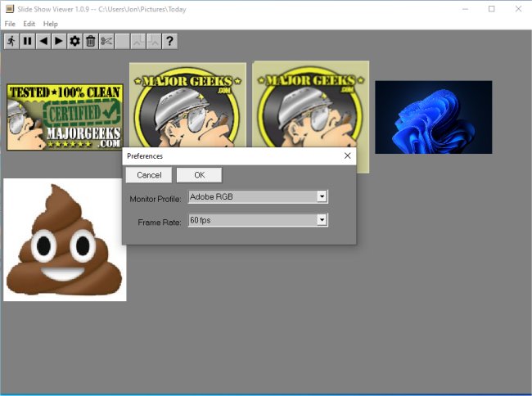532x396 pixels.
Task: Open the File menu
Action: [x=10, y=24]
